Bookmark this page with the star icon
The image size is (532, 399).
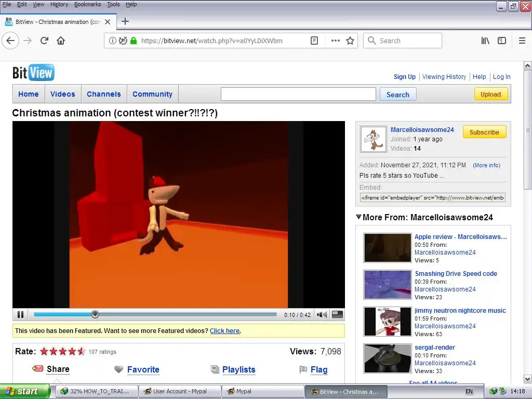(350, 41)
